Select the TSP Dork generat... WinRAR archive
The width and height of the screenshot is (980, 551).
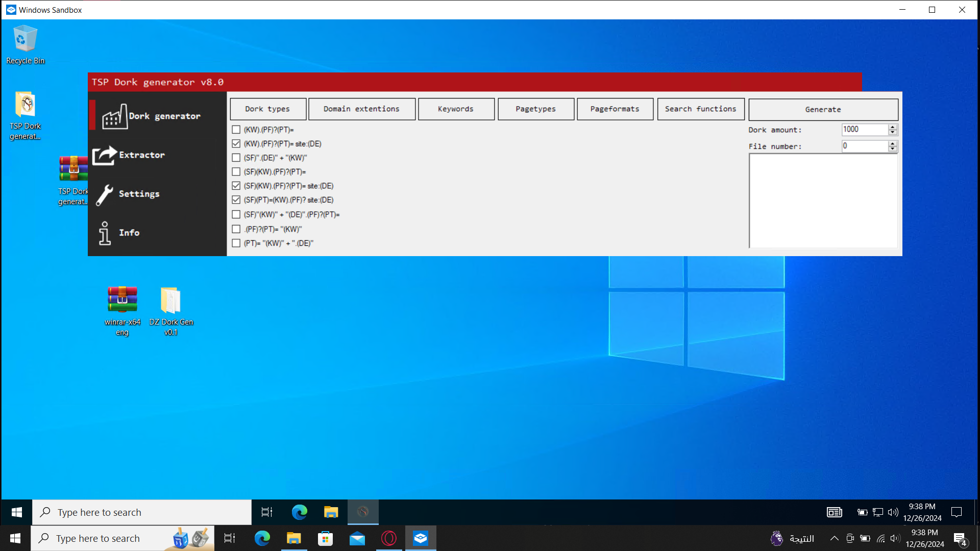73,181
